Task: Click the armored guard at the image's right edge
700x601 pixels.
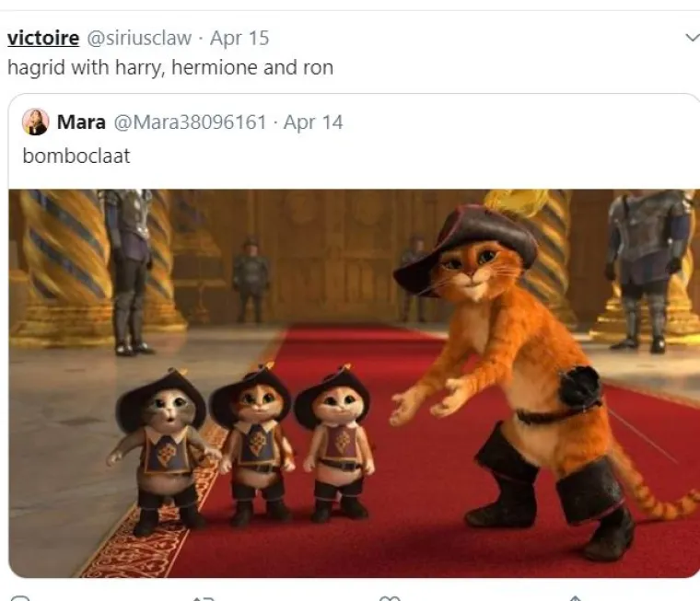Action: 647,270
